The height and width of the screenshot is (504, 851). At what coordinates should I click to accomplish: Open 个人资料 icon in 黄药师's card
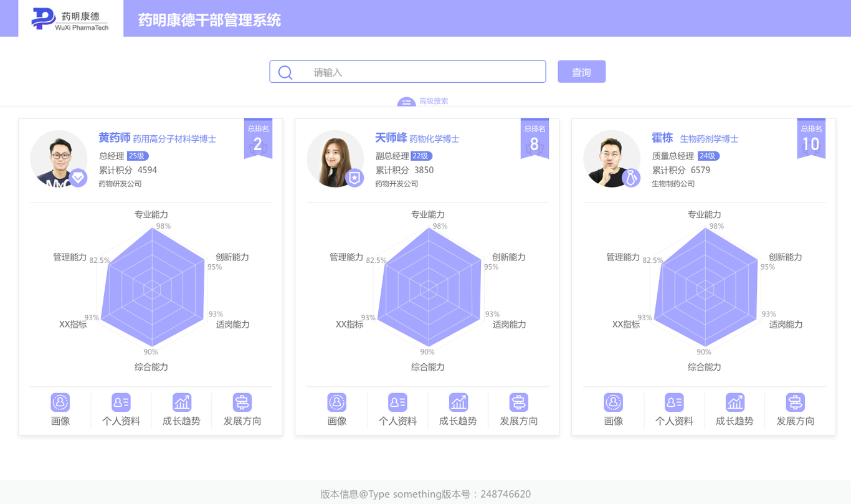121,402
